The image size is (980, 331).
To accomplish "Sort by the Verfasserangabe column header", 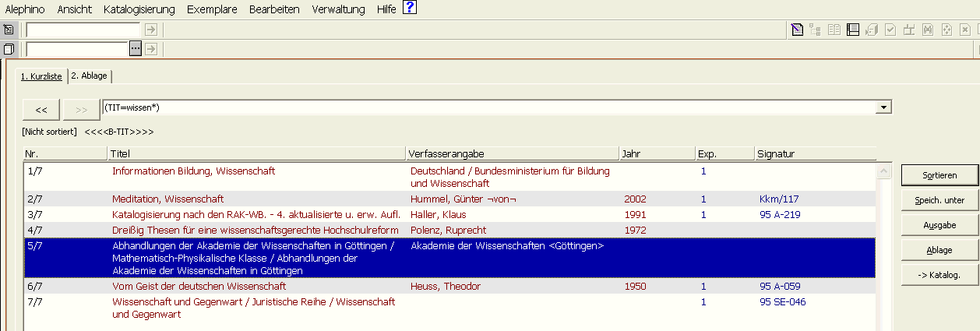I will (513, 153).
